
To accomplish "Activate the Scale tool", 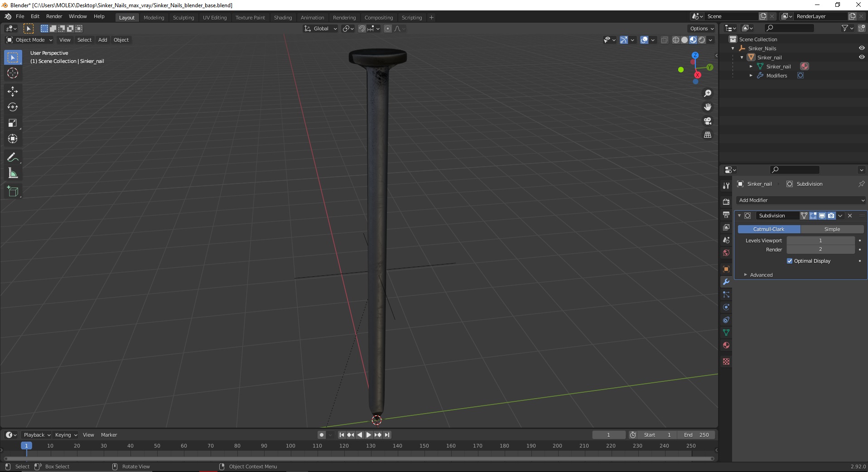I will point(13,123).
